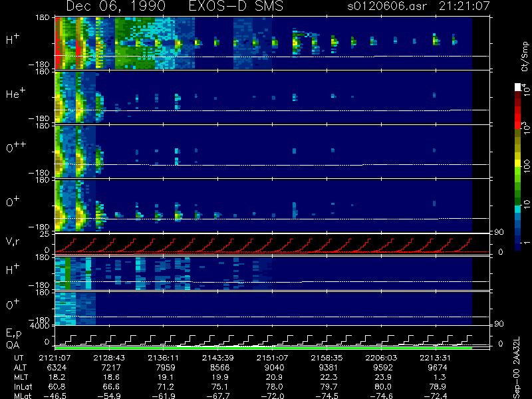
Task: Click the file name "s0120606.asr"
Action: point(387,6)
